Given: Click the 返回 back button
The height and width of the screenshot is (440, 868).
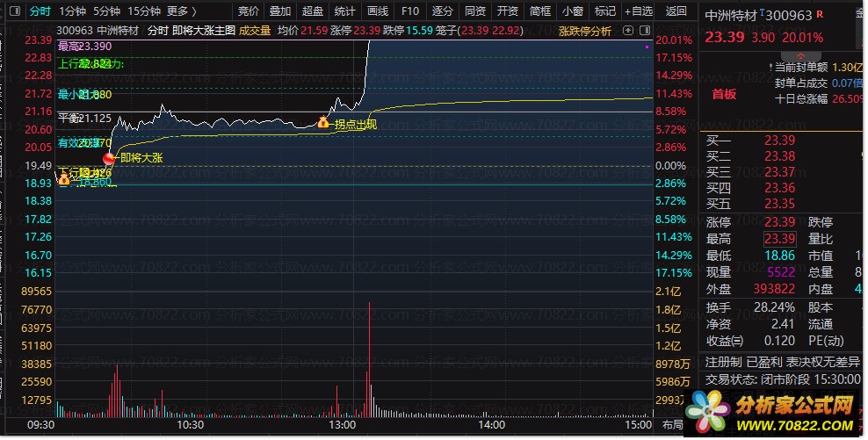Looking at the screenshot, I should [x=676, y=11].
